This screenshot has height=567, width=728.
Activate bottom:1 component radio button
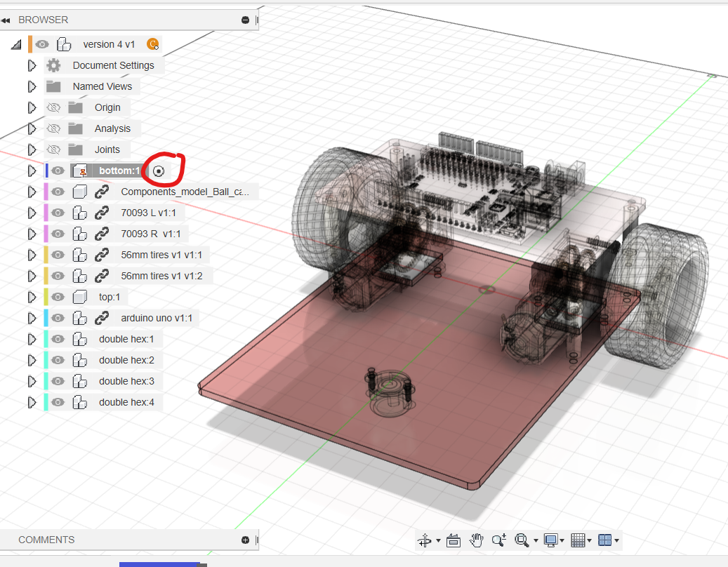click(x=159, y=171)
